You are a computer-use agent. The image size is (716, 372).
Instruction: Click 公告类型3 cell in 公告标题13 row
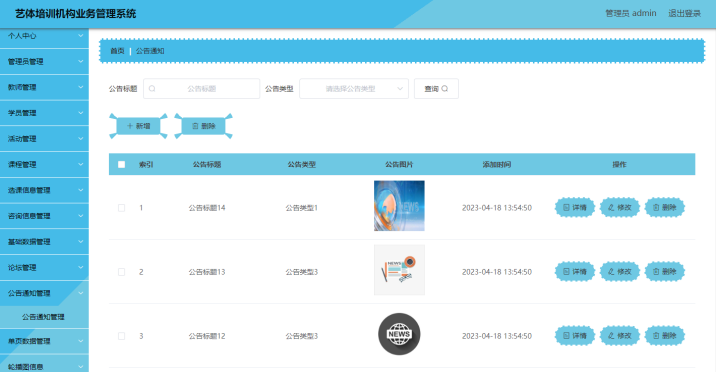(x=301, y=272)
